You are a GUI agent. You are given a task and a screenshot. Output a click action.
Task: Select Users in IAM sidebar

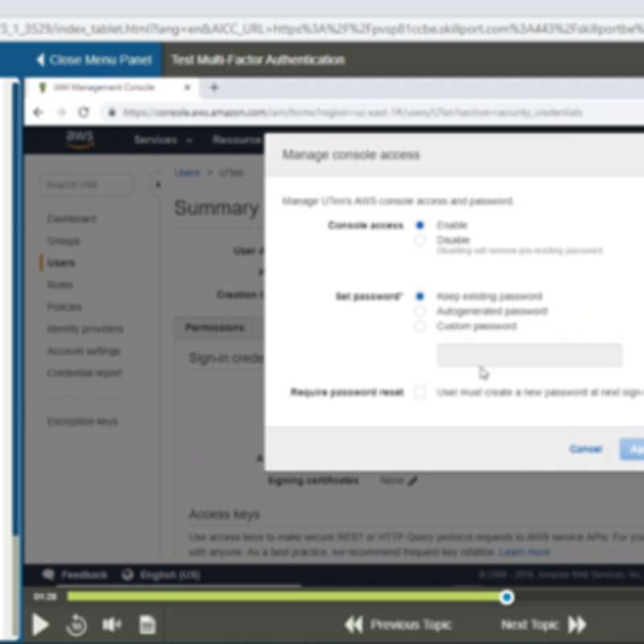click(x=61, y=263)
